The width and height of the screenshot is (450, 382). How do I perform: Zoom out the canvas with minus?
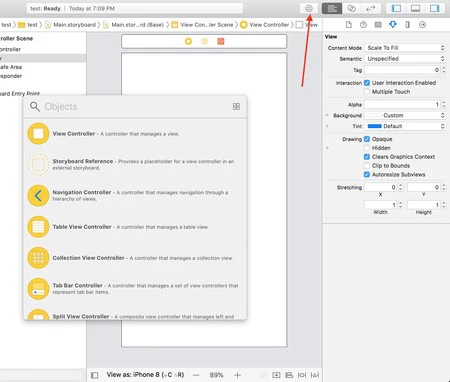tap(196, 375)
